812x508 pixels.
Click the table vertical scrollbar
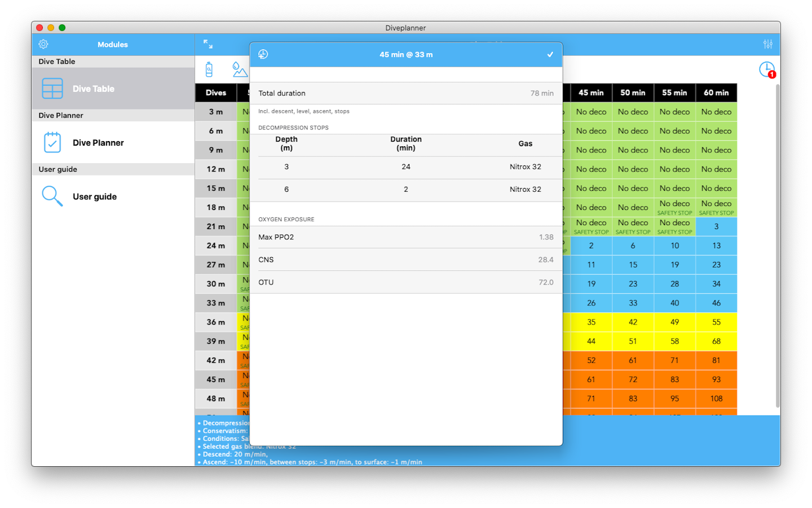(x=778, y=246)
